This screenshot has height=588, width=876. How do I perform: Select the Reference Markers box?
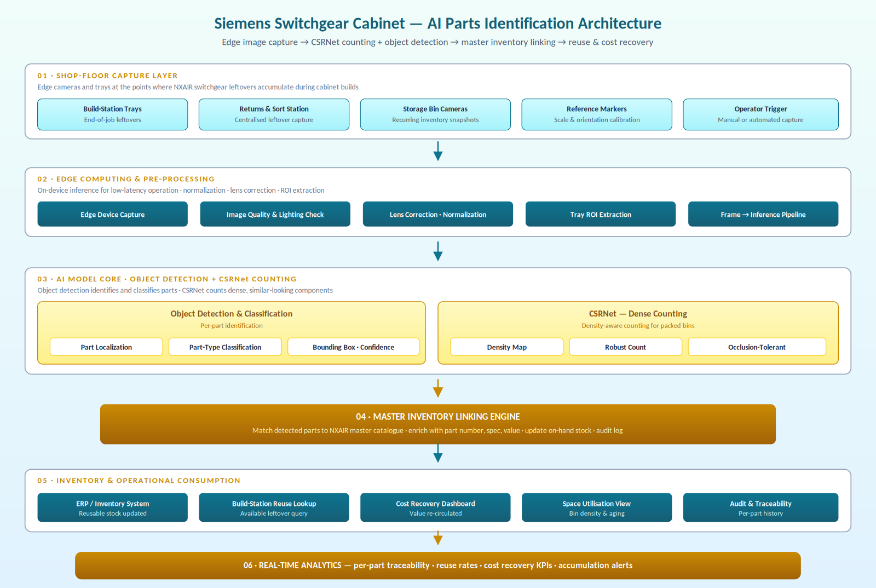tap(597, 114)
